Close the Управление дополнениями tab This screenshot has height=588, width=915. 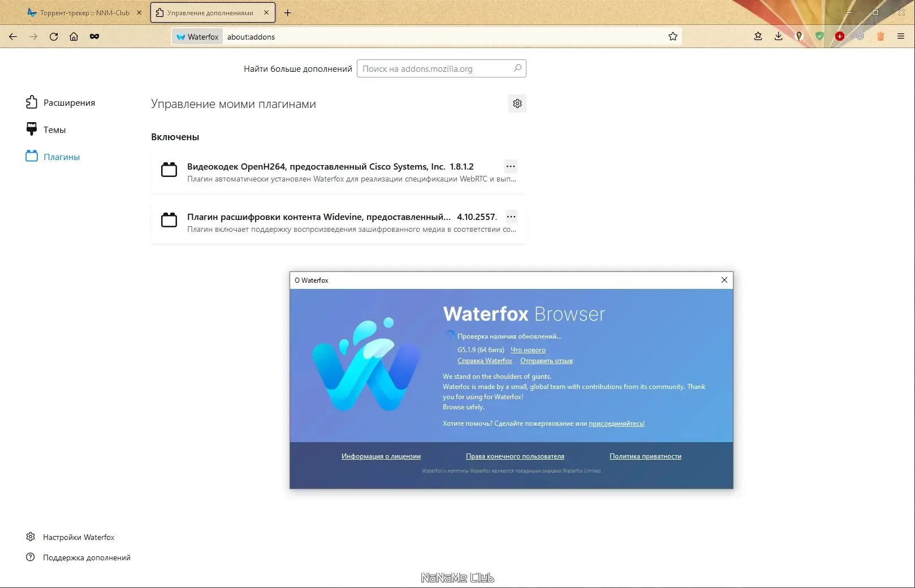(266, 12)
